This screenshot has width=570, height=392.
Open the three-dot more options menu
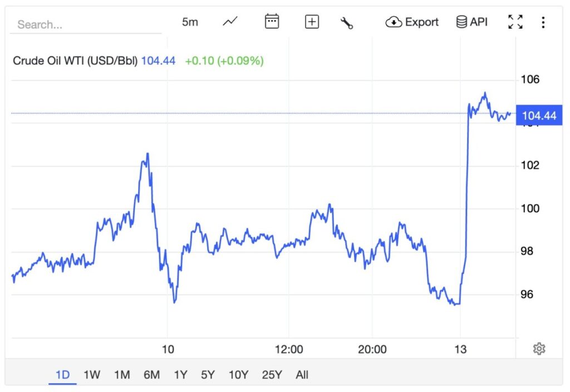click(543, 22)
